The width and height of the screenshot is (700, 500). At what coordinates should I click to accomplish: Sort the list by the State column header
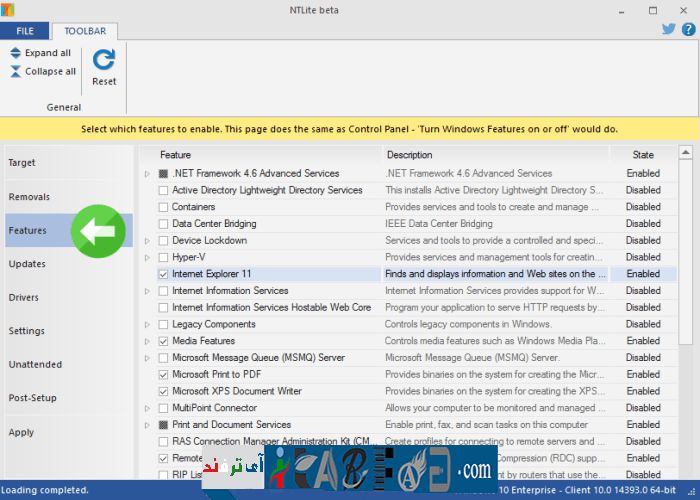[x=643, y=155]
